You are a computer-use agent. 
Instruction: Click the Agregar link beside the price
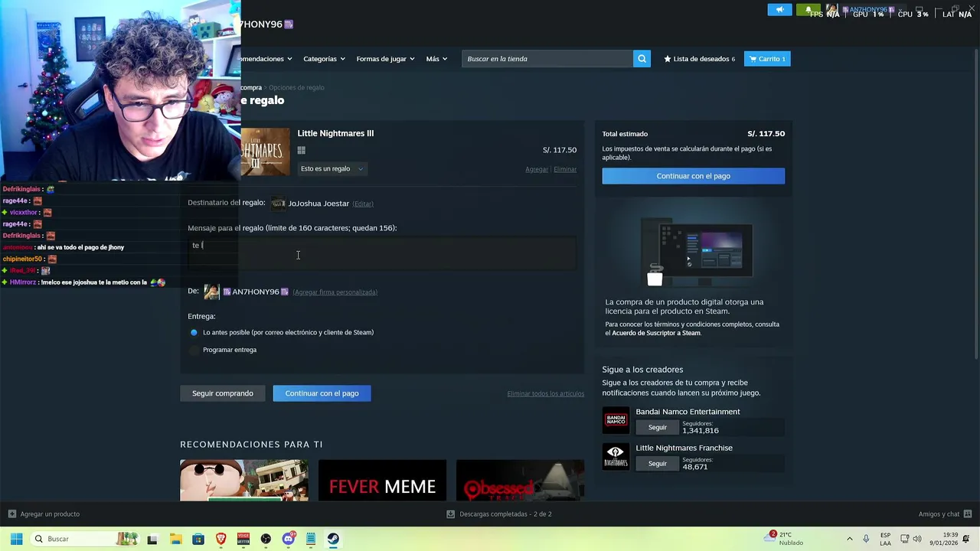coord(537,169)
